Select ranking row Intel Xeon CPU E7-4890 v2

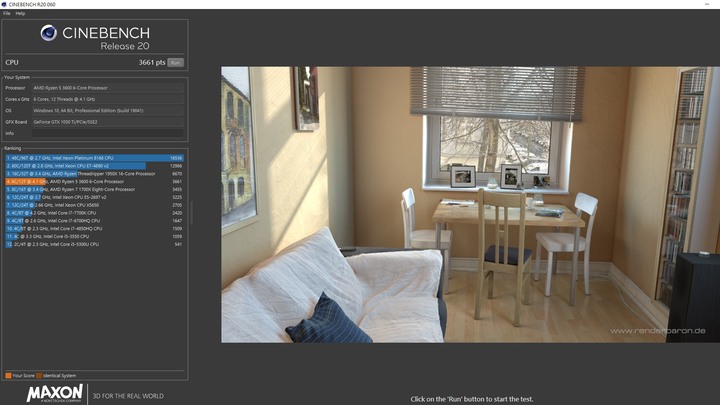tap(94, 166)
